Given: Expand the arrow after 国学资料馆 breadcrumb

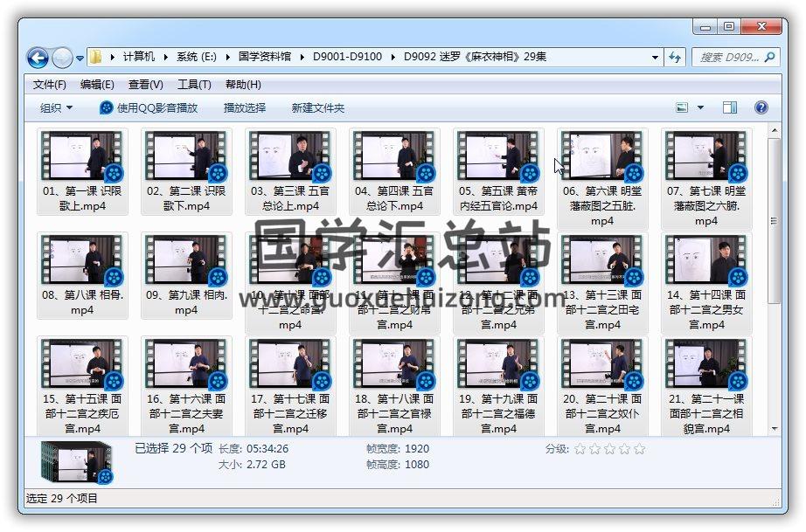Looking at the screenshot, I should tap(302, 57).
